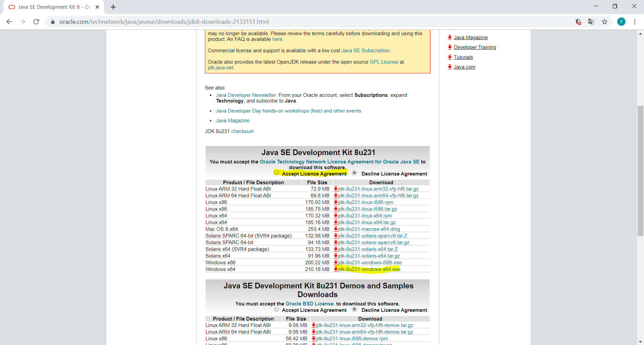Click download arrow icon beside linux-i586.rpm
The height and width of the screenshot is (345, 644).
(x=336, y=202)
